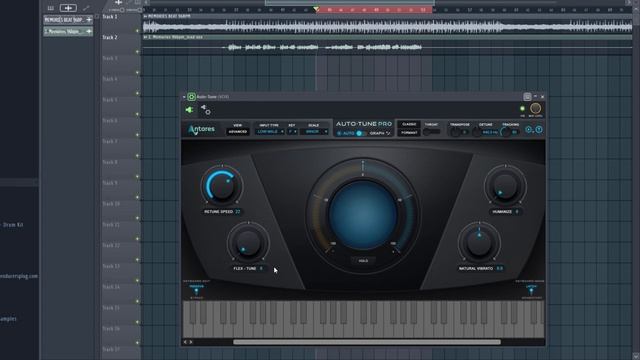Click the Flex-Tune knob
Screen dimensions: 640x360
[248, 244]
